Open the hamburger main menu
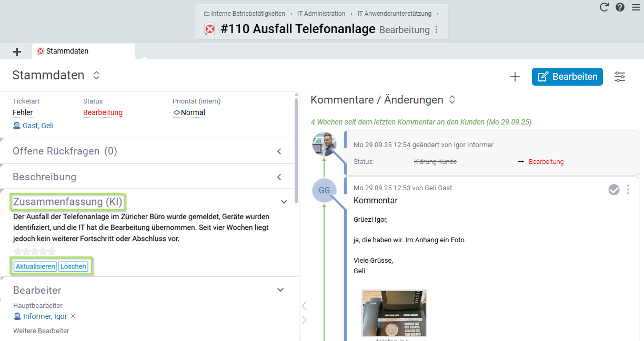The image size is (644, 341). coord(636,7)
